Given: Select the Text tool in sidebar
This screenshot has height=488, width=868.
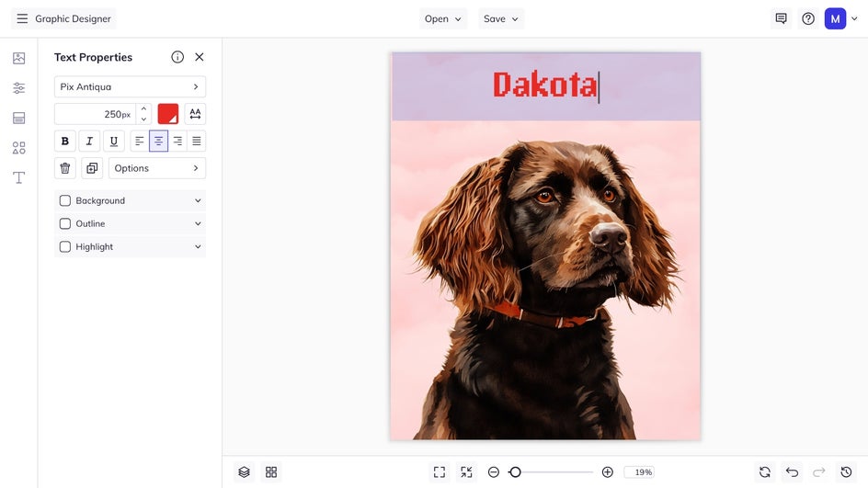Looking at the screenshot, I should tap(18, 177).
